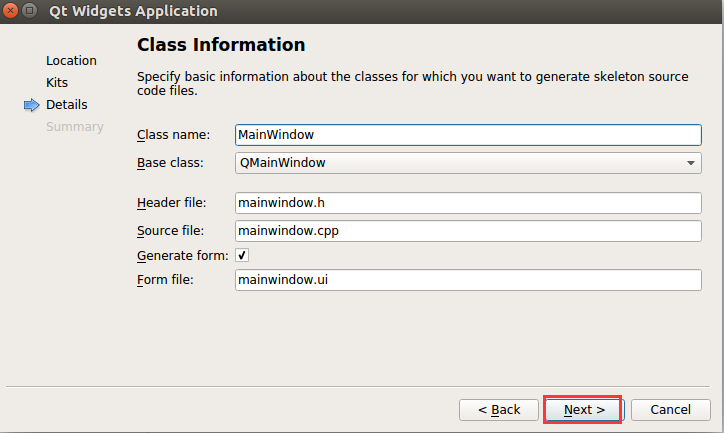This screenshot has height=433, width=724.
Task: Select the Details wizard step
Action: [66, 105]
